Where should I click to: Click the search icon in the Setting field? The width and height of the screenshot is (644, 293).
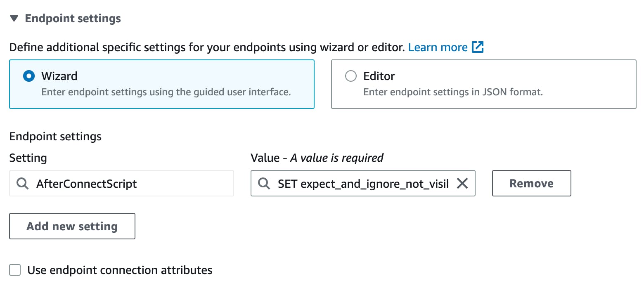click(23, 183)
